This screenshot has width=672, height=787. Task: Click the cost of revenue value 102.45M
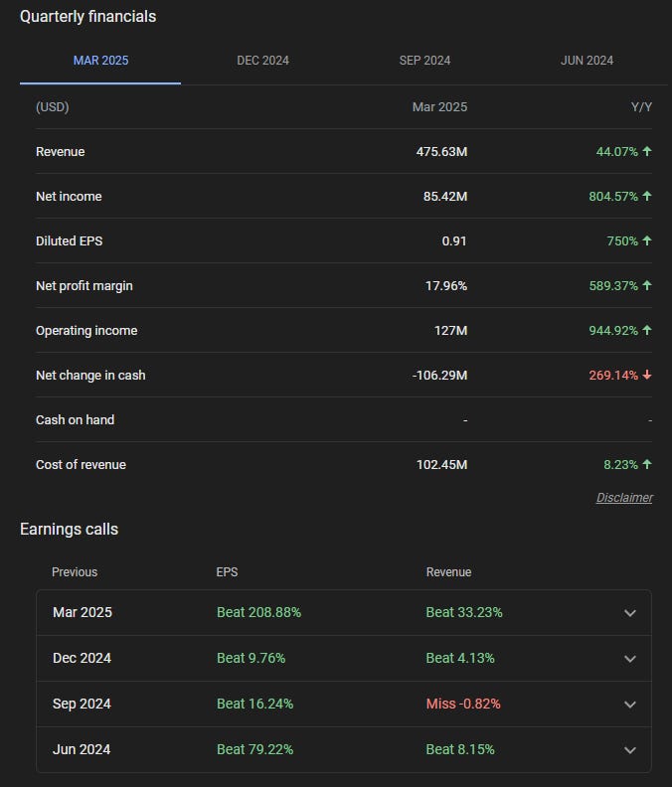442,464
